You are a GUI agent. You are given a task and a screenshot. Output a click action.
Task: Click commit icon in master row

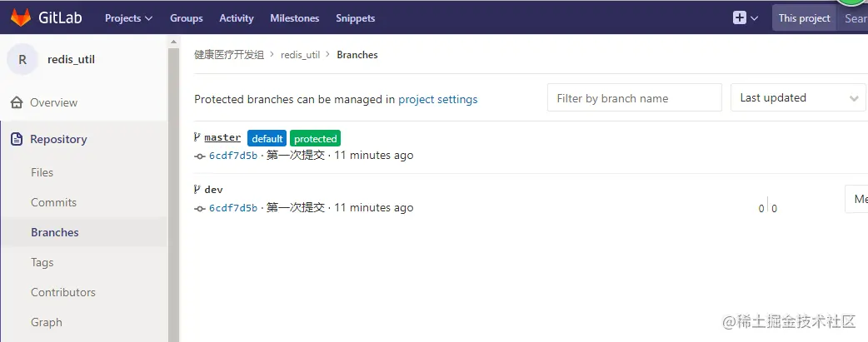(x=200, y=156)
